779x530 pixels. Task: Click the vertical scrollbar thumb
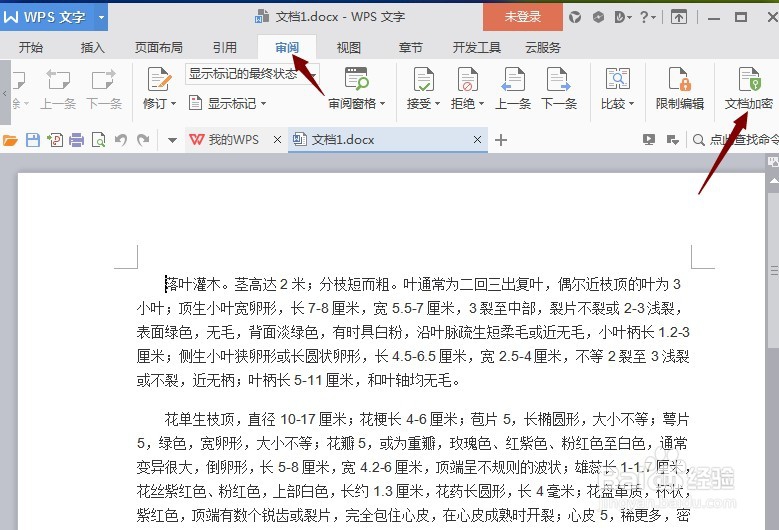pos(774,270)
